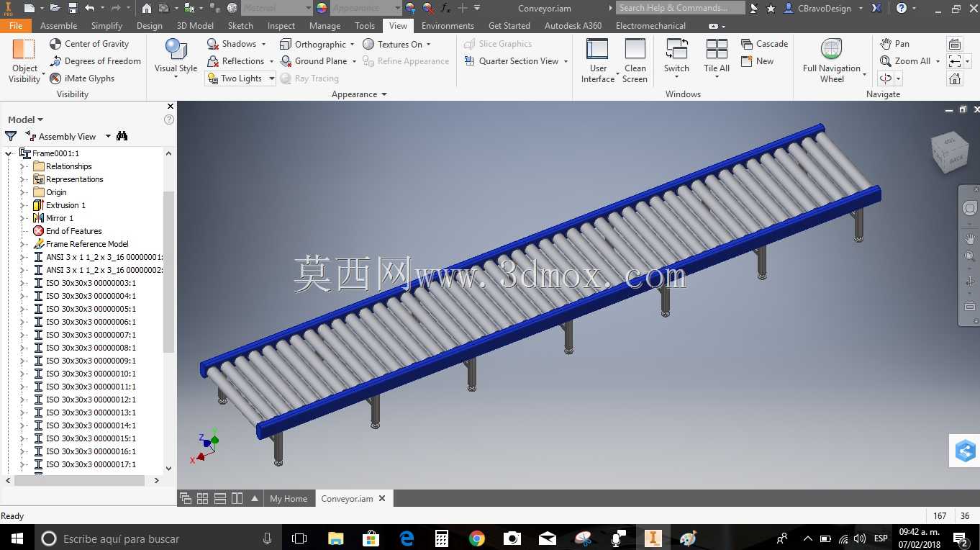Click the binoculars find icon in browser
This screenshot has width=980, height=550.
[122, 136]
